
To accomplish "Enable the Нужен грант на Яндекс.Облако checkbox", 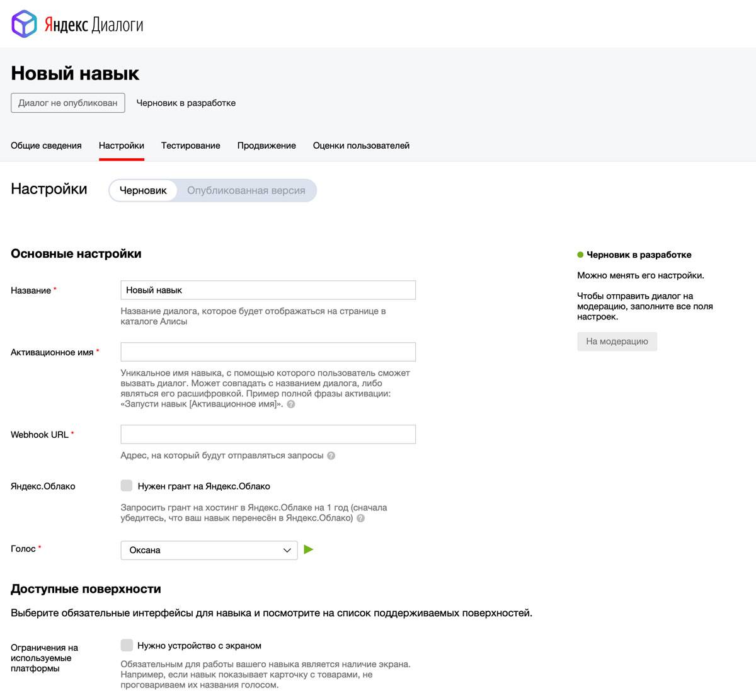I will pyautogui.click(x=127, y=486).
